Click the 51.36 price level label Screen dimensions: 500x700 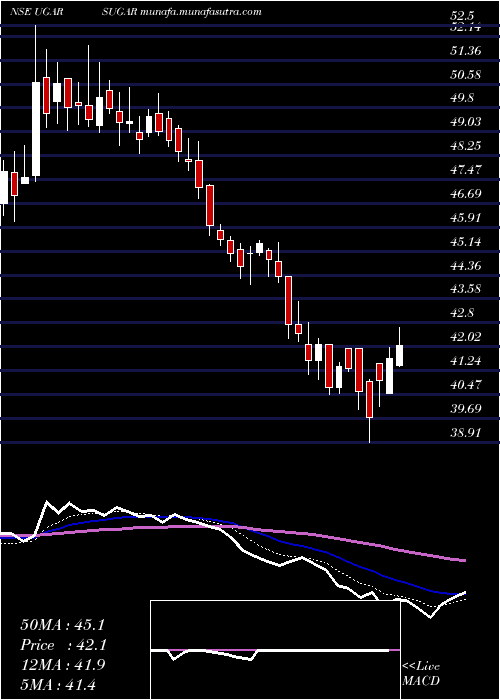pyautogui.click(x=465, y=50)
